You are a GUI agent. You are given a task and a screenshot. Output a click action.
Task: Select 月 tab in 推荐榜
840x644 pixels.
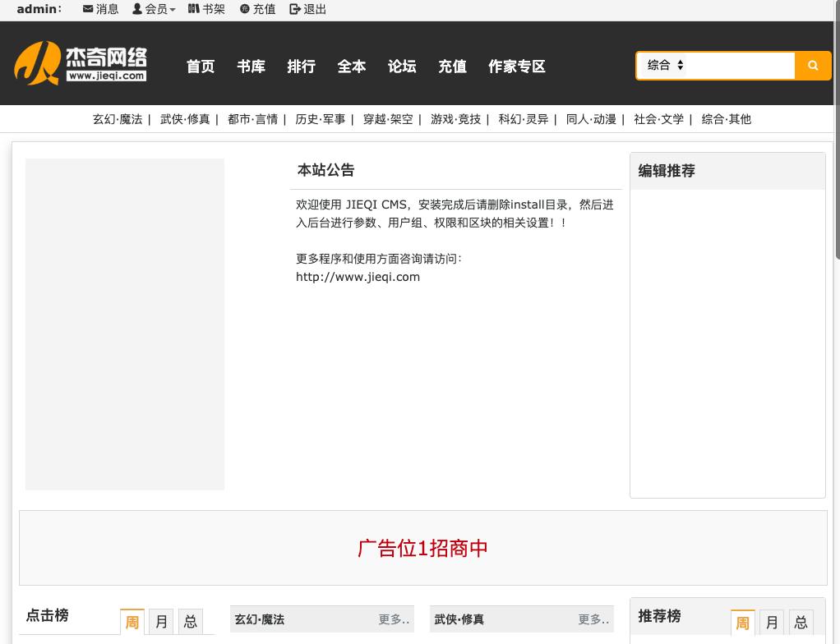pyautogui.click(x=772, y=623)
